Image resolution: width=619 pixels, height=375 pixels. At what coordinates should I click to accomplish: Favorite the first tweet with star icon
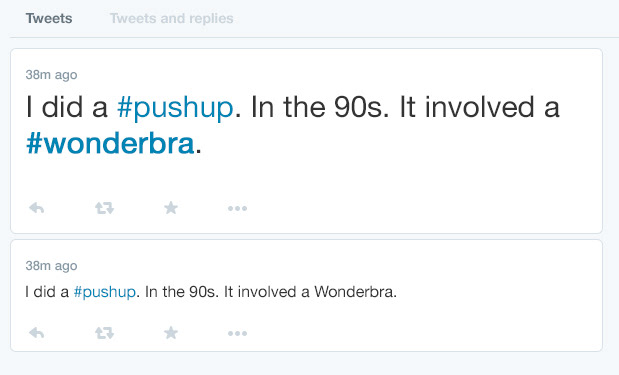[171, 208]
